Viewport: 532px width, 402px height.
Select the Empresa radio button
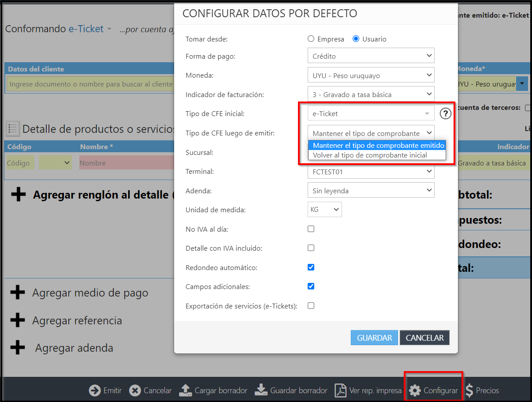point(311,39)
